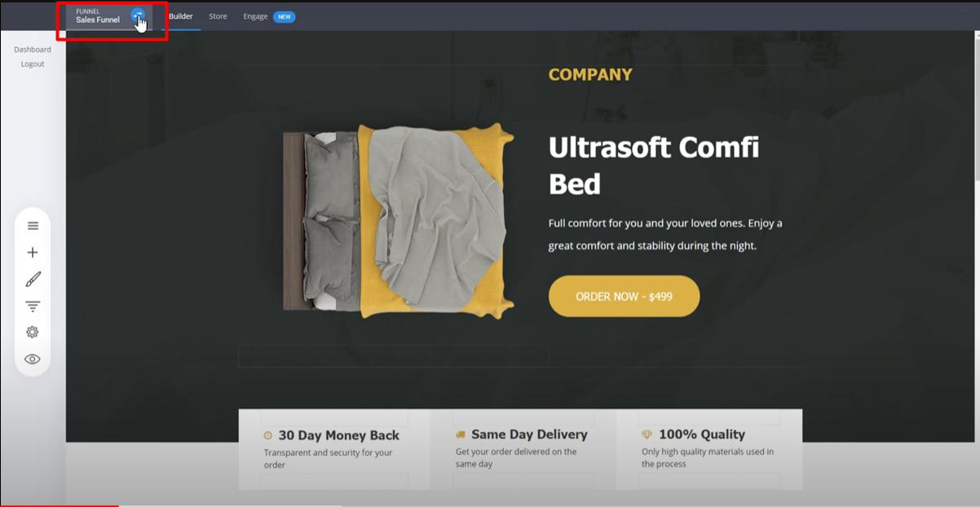This screenshot has height=507, width=980.
Task: Switch to the Builder tab
Action: coord(181,16)
